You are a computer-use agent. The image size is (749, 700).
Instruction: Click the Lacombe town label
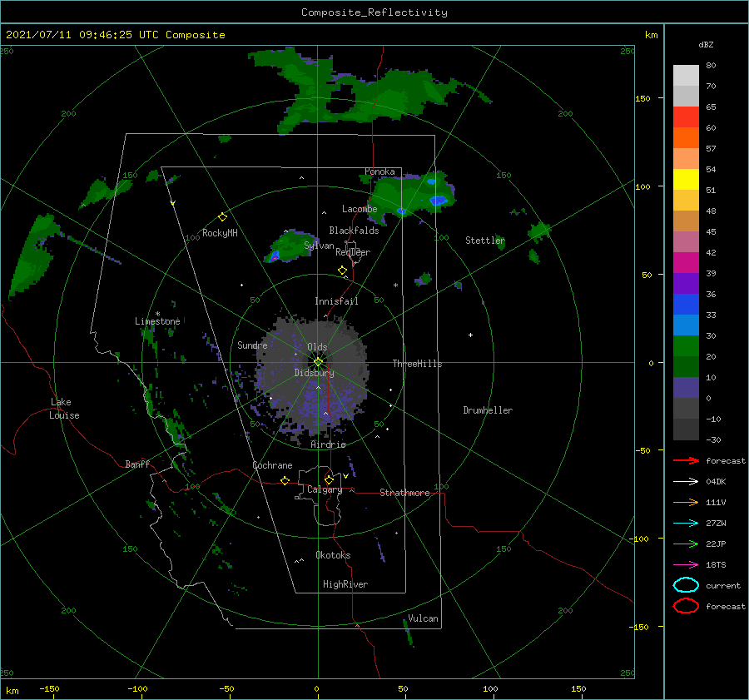pyautogui.click(x=360, y=209)
